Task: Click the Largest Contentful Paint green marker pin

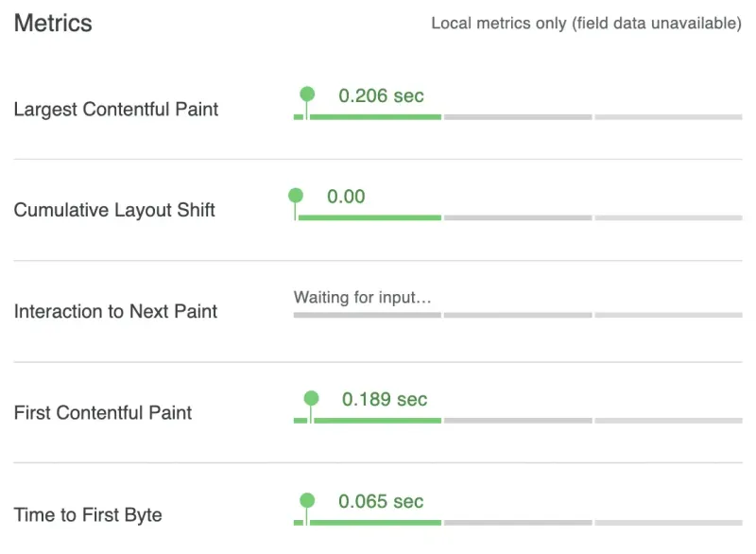Action: 306,95
